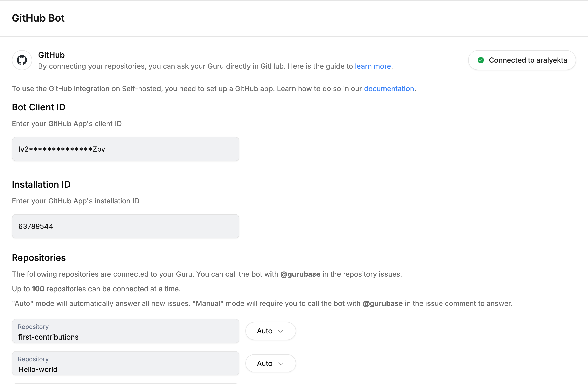This screenshot has width=588, height=384.
Task: Click @gurubase mention in the Manual mode sentence
Action: 382,303
